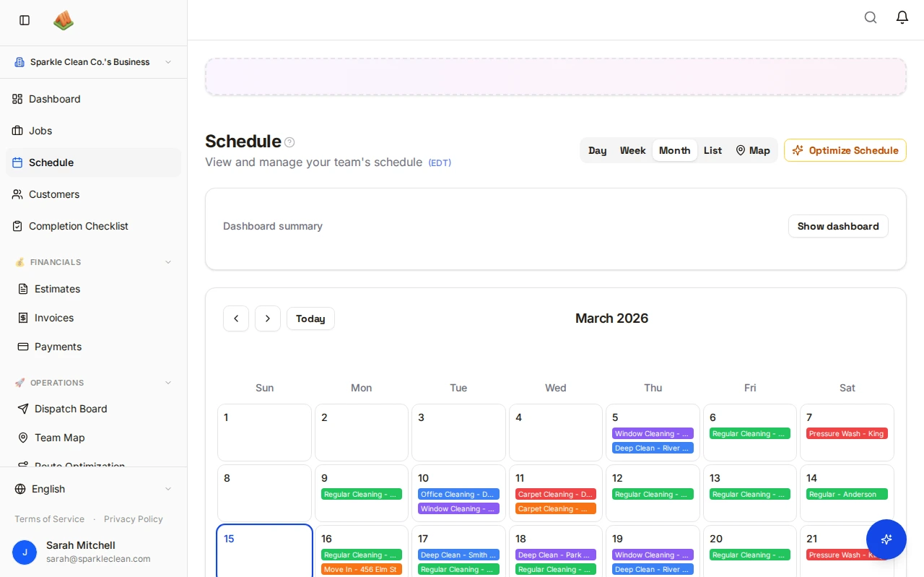Viewport: 924px width, 577px height.
Task: Switch to the Week view
Action: 632,150
